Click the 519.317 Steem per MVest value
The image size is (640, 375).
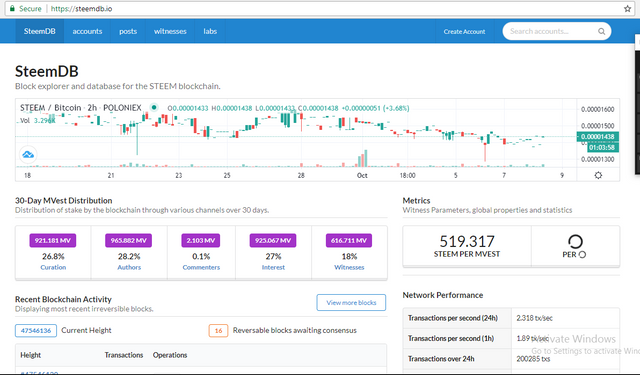467,242
